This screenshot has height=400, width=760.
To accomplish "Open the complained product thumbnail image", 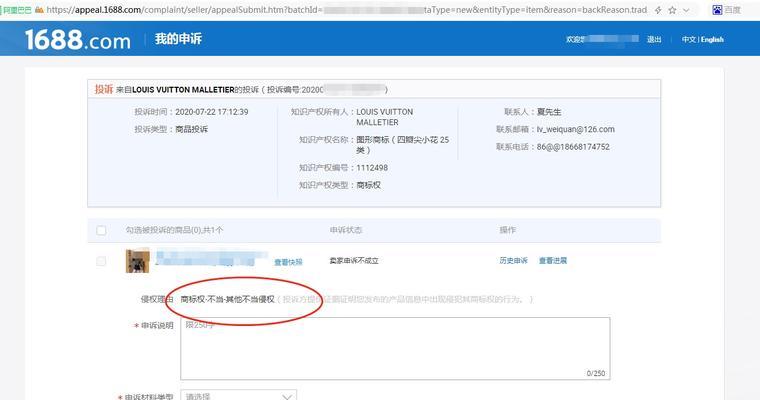I will [x=137, y=261].
